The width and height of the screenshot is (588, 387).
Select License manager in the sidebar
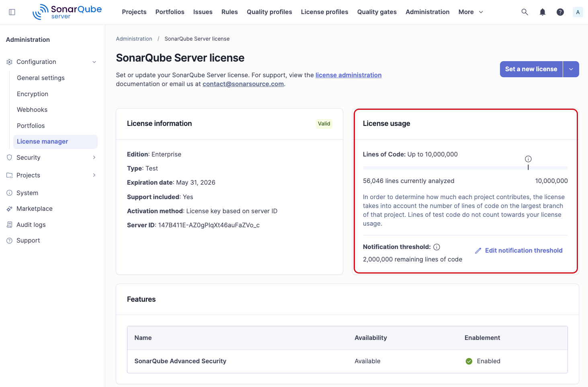[x=55, y=142]
